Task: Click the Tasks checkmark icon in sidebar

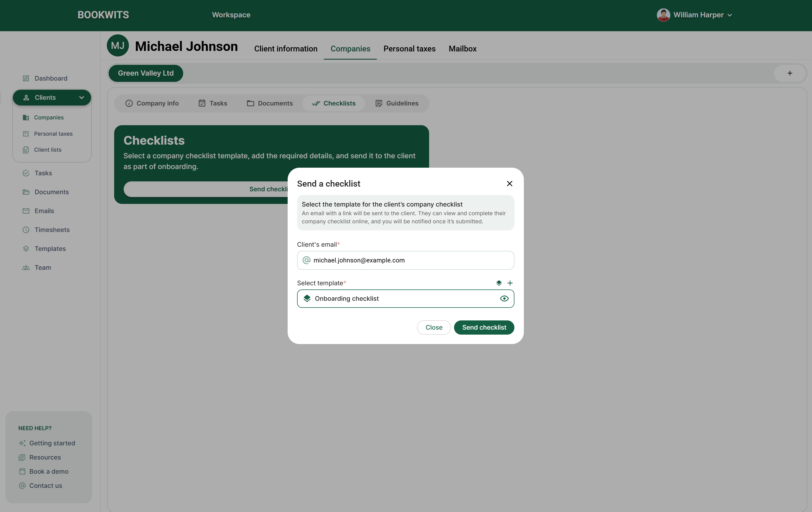Action: 26,173
